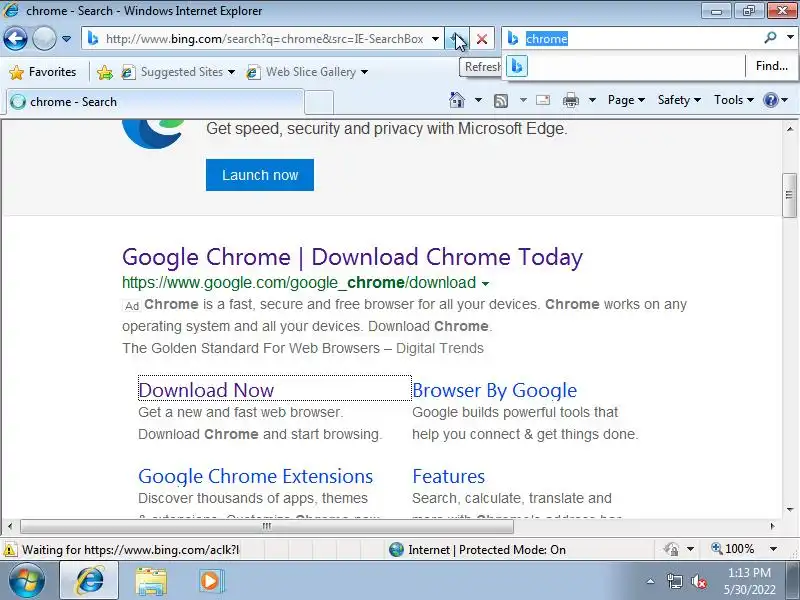Click the Download Now link
The width and height of the screenshot is (800, 600).
(x=206, y=390)
